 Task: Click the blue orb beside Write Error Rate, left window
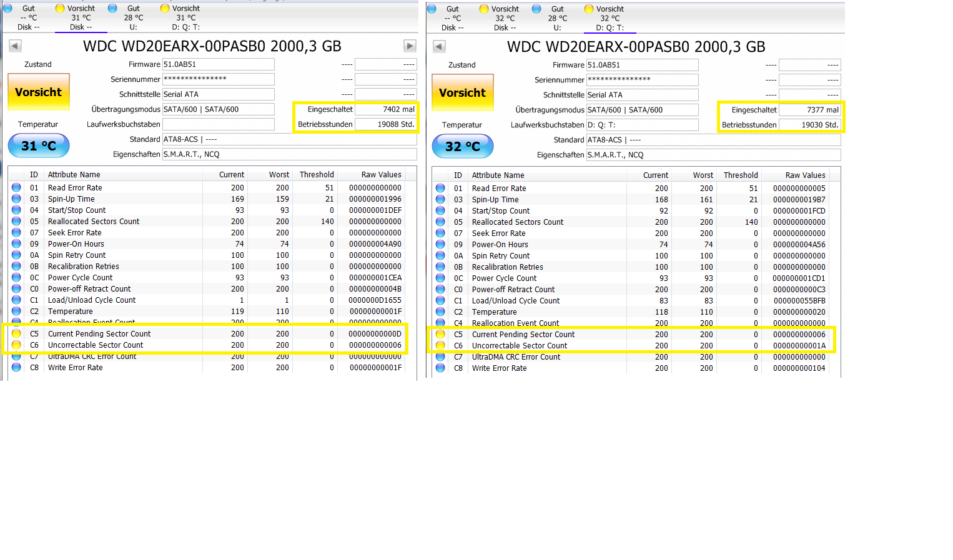click(x=16, y=367)
